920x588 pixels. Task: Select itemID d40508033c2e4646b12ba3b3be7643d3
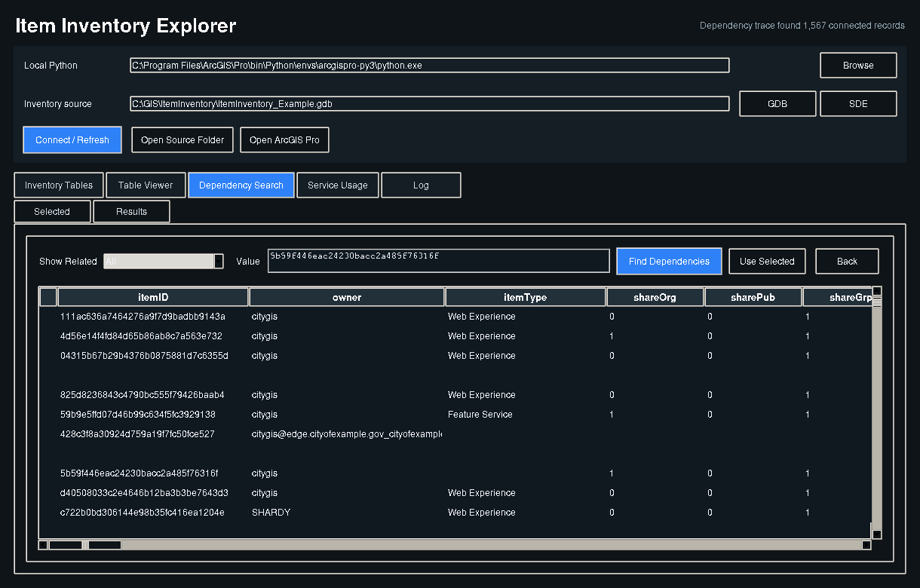[x=144, y=493]
